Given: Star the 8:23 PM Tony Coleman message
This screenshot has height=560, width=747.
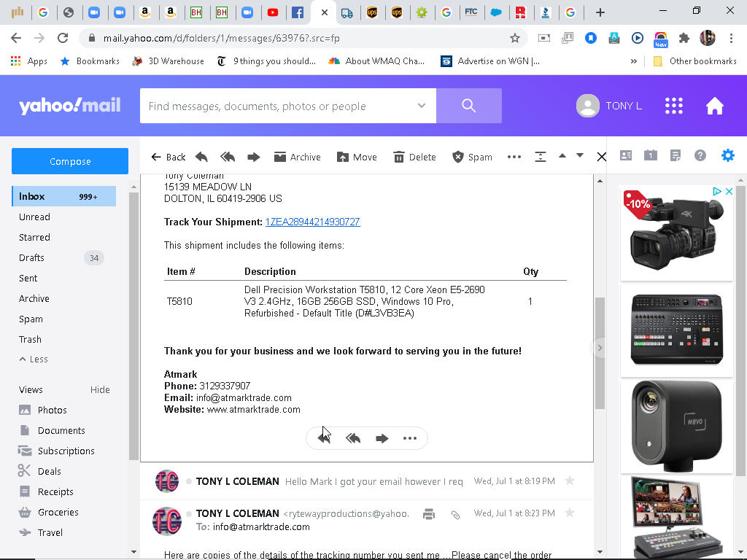Looking at the screenshot, I should pyautogui.click(x=569, y=513).
